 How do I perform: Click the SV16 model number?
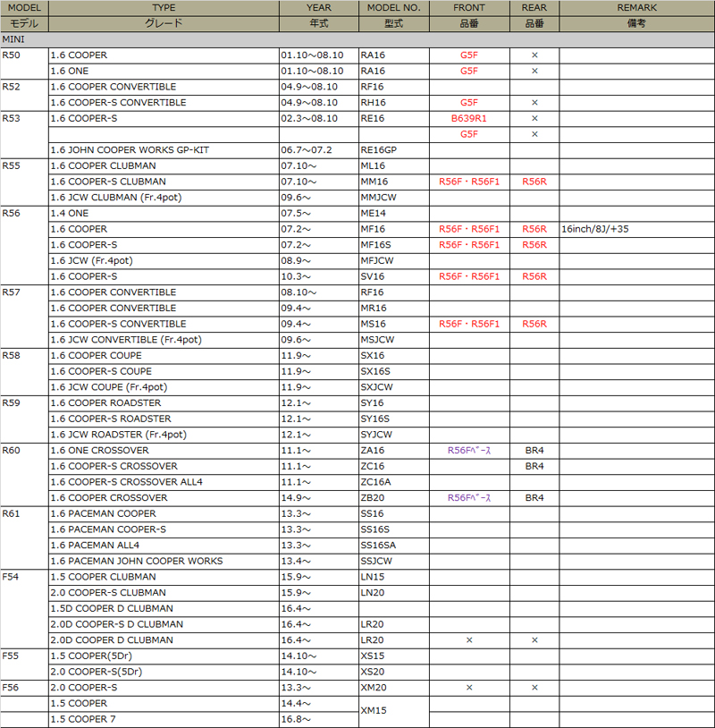[x=394, y=276]
